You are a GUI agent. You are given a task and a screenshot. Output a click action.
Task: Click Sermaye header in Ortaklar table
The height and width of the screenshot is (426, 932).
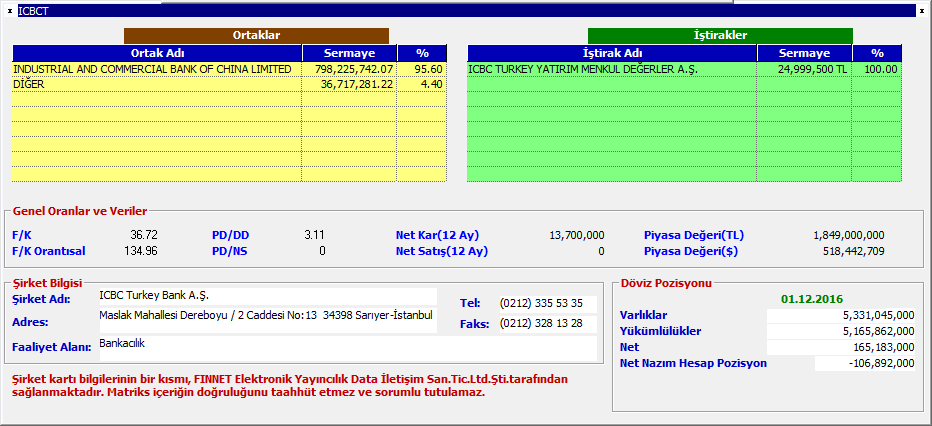pos(350,53)
